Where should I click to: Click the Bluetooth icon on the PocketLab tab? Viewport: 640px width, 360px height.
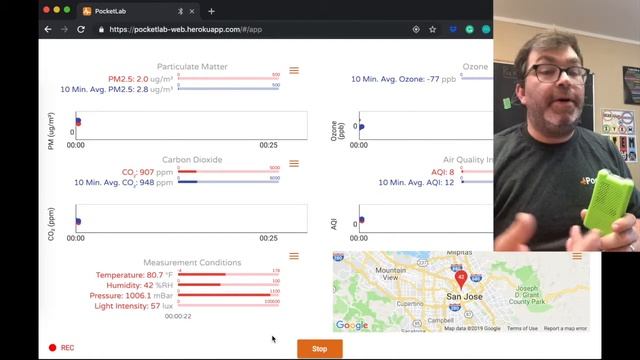[180, 11]
